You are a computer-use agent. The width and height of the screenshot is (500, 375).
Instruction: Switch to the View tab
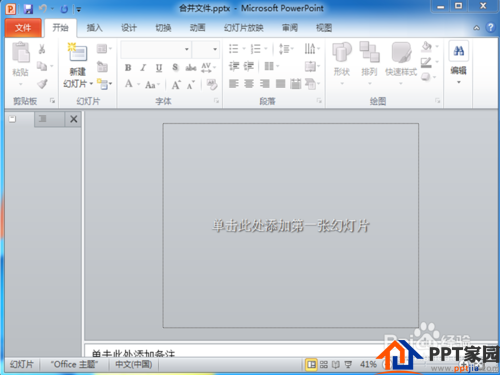click(324, 28)
